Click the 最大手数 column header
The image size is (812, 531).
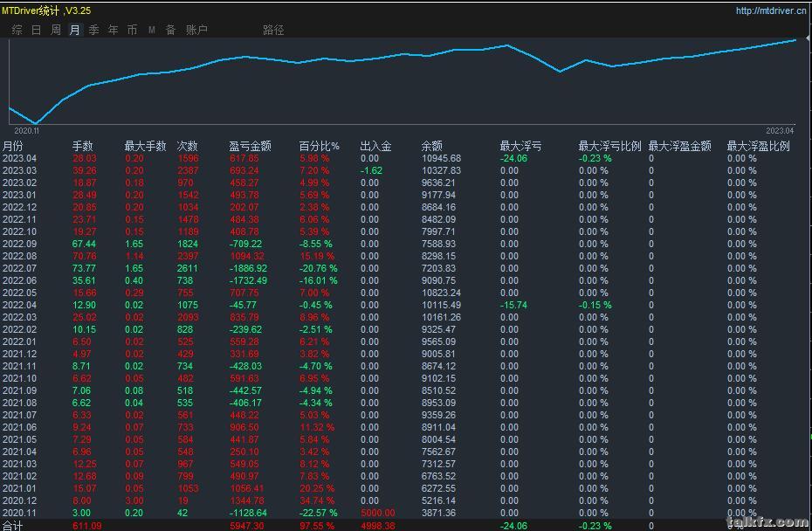pos(145,146)
